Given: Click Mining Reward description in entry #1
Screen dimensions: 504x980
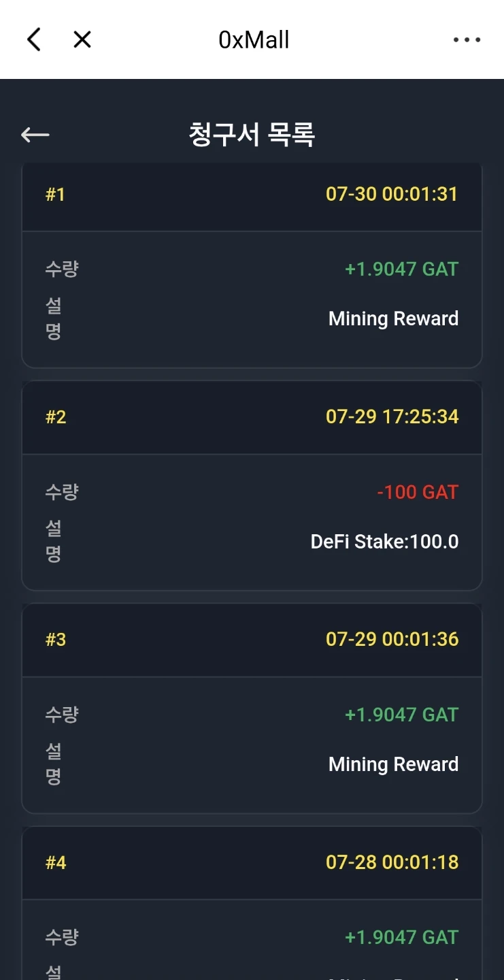Looking at the screenshot, I should coord(393,318).
